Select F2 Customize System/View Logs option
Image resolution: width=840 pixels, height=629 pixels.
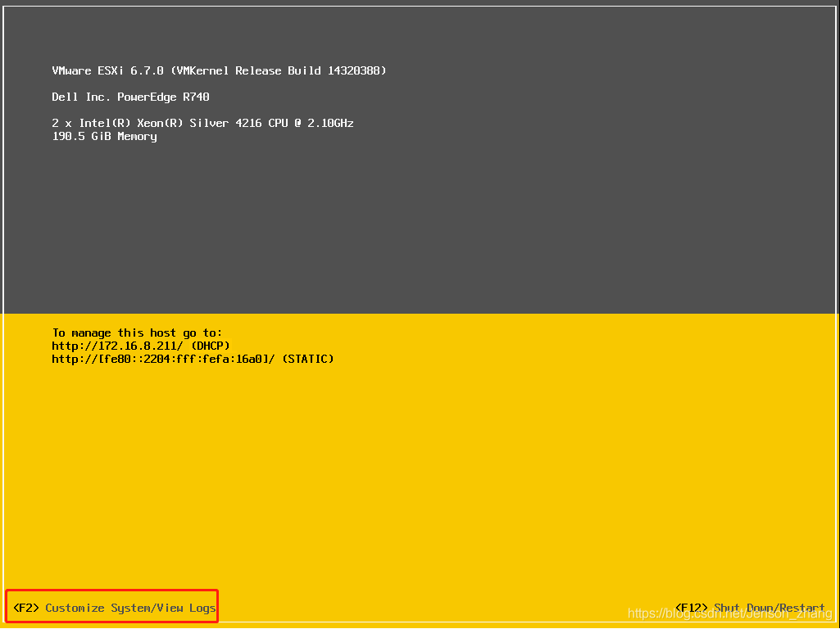click(114, 609)
